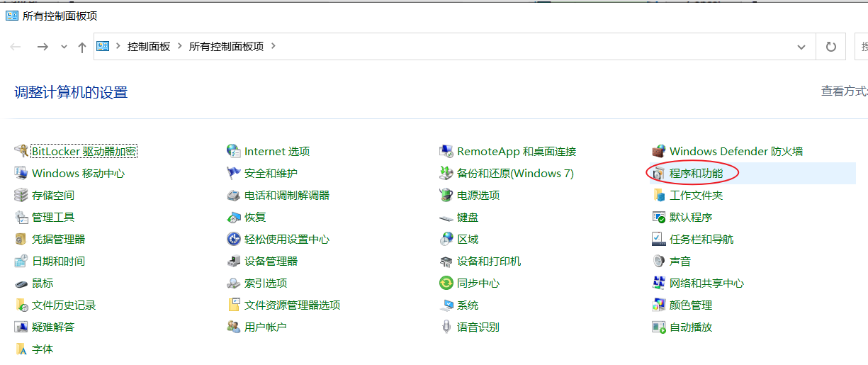Open the 设备管理器 link
Image resolution: width=868 pixels, height=365 pixels.
pyautogui.click(x=271, y=261)
